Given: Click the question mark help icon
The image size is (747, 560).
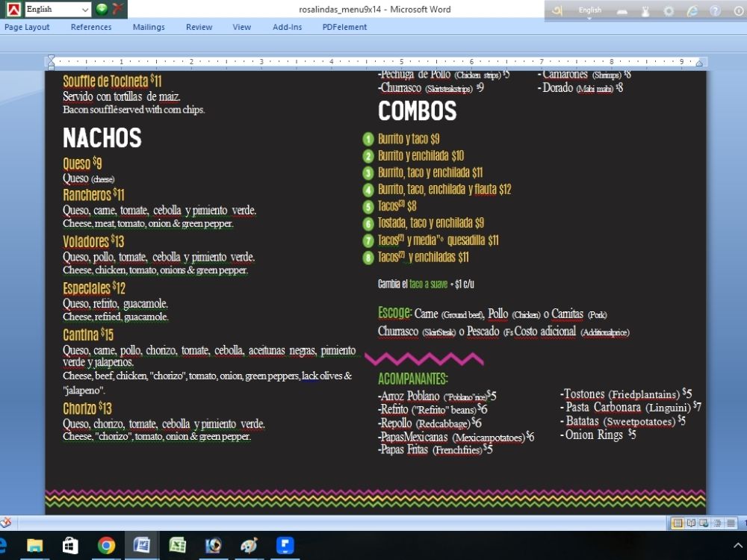Looking at the screenshot, I should tap(715, 10).
